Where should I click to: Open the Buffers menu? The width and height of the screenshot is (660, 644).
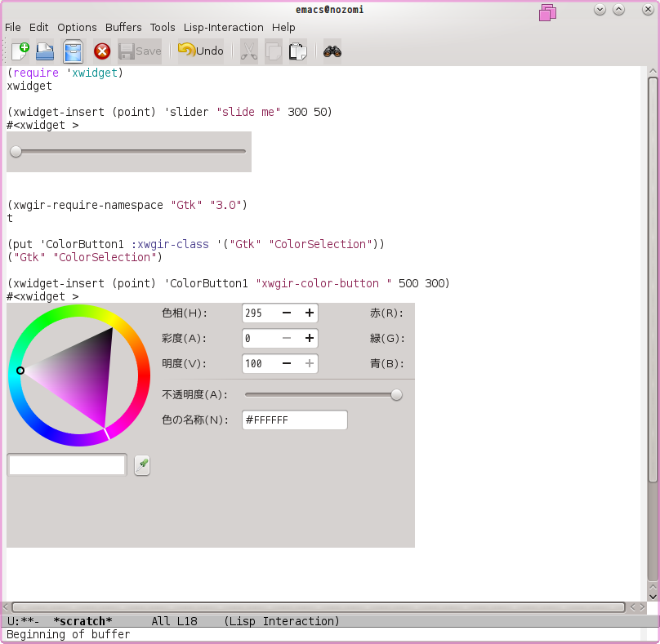pos(123,27)
